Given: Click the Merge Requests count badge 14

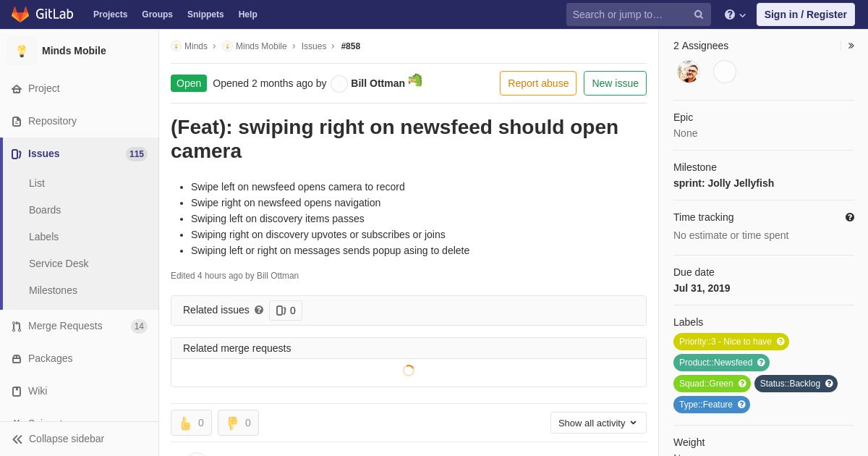Looking at the screenshot, I should [139, 326].
